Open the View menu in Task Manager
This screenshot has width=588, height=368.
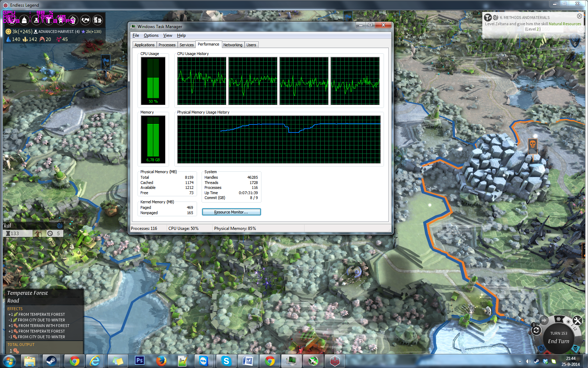(168, 35)
